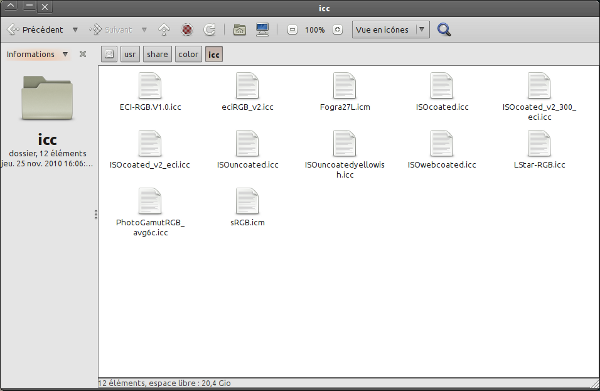
Task: Click the Suivant forward button
Action: (110, 30)
